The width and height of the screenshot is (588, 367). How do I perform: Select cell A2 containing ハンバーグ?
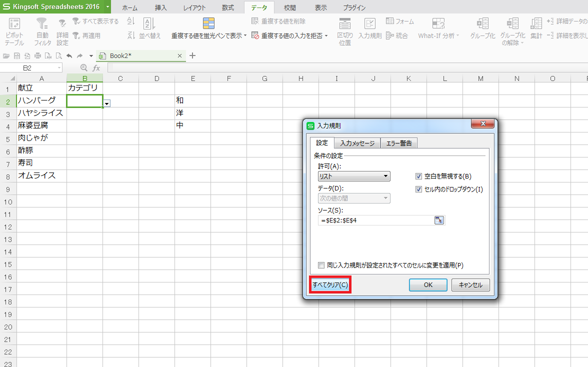41,100
